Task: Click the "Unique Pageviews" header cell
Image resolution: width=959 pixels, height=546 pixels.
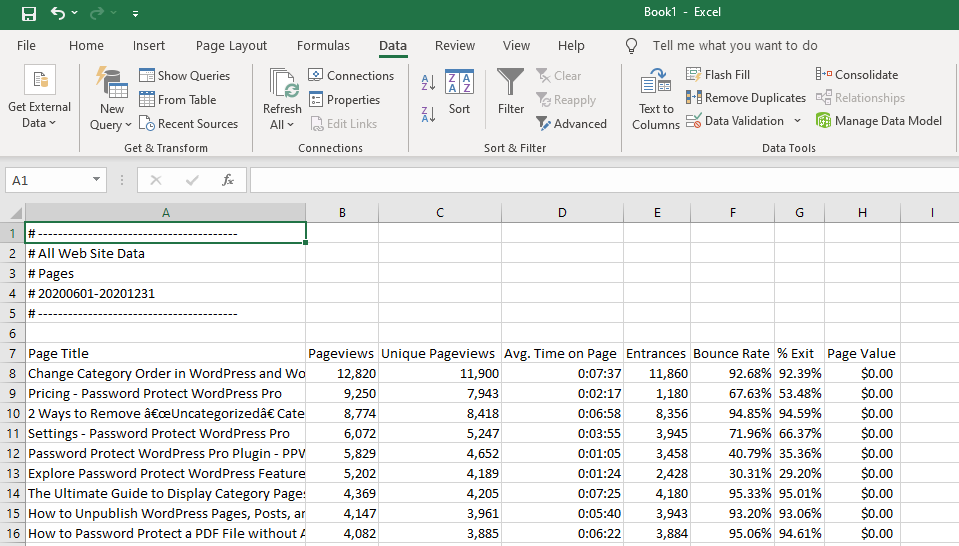Action: click(x=440, y=353)
